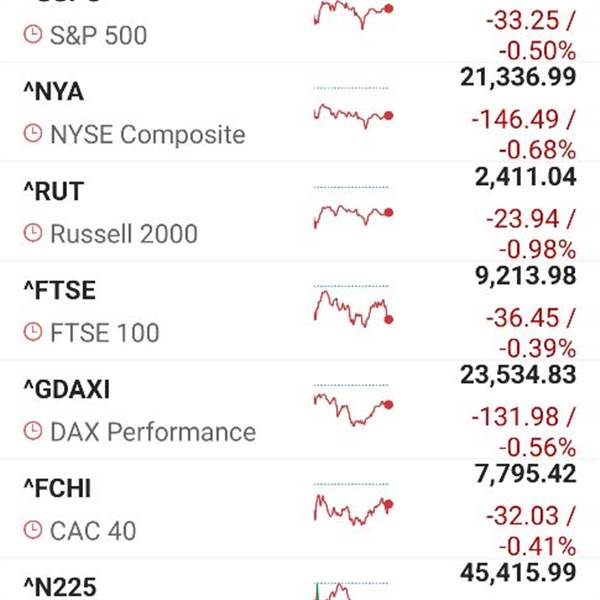600x600 pixels.
Task: Click the NYSE Composite price 21,336.99
Action: 518,78
